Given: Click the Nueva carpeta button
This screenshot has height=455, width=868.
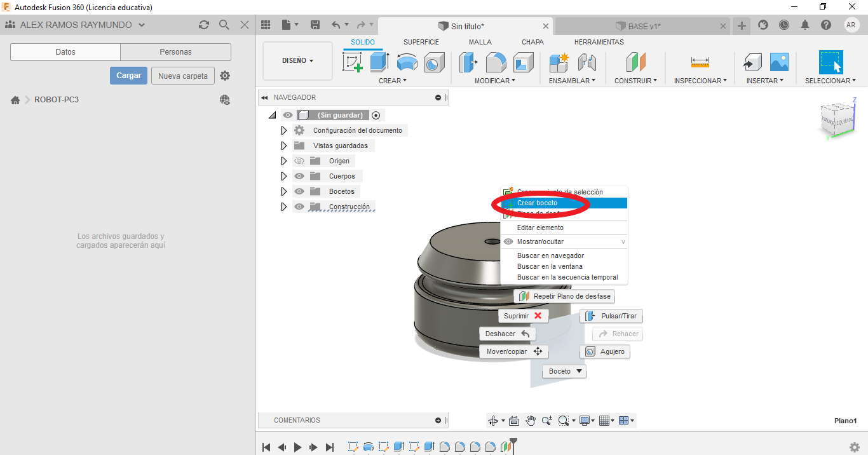Looking at the screenshot, I should (x=183, y=76).
